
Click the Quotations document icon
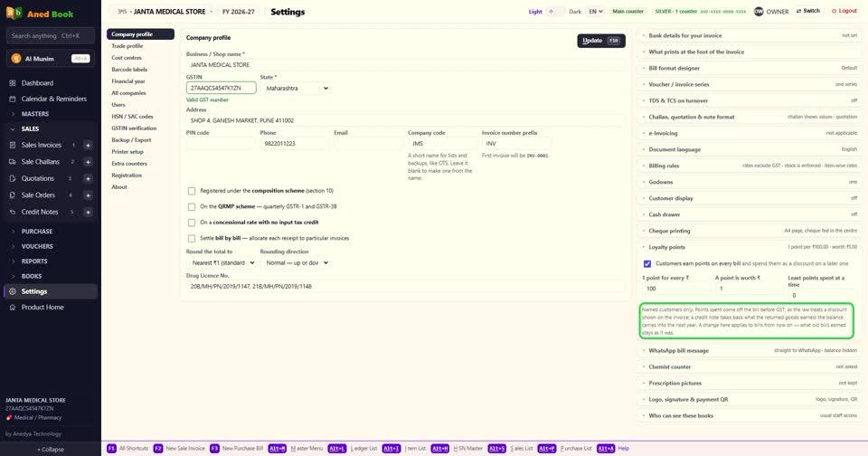[x=12, y=178]
